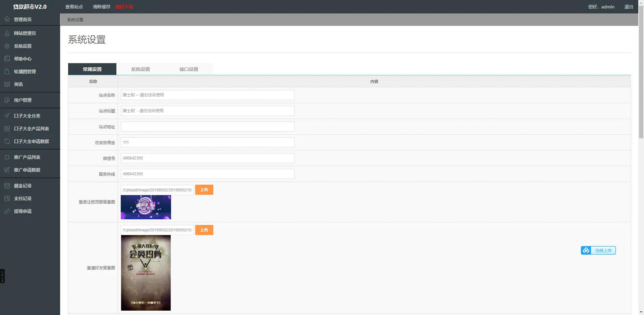Click the page vertical scrollbar thumb
The image size is (644, 315).
(x=641, y=72)
